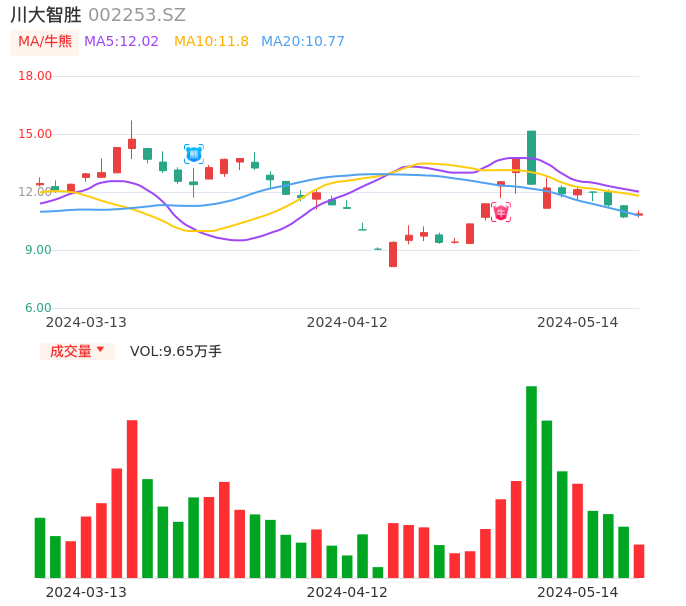Select the tallest red volume bar

(x=132, y=498)
